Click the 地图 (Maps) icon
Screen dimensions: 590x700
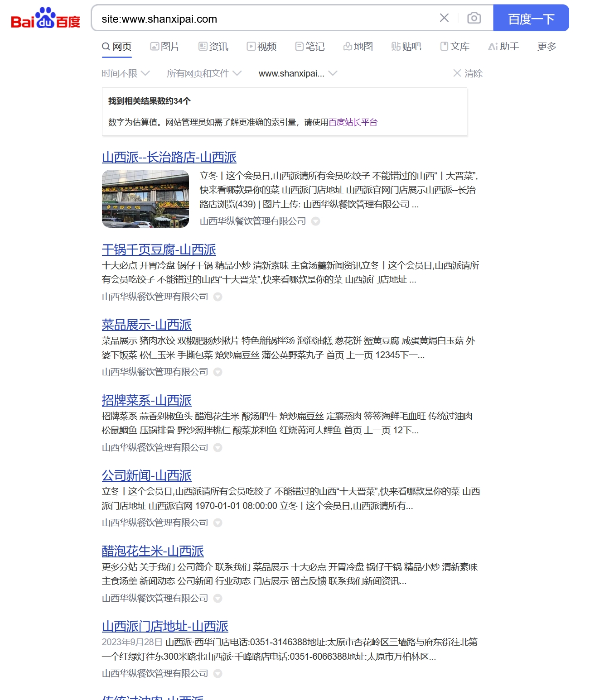[x=347, y=46]
